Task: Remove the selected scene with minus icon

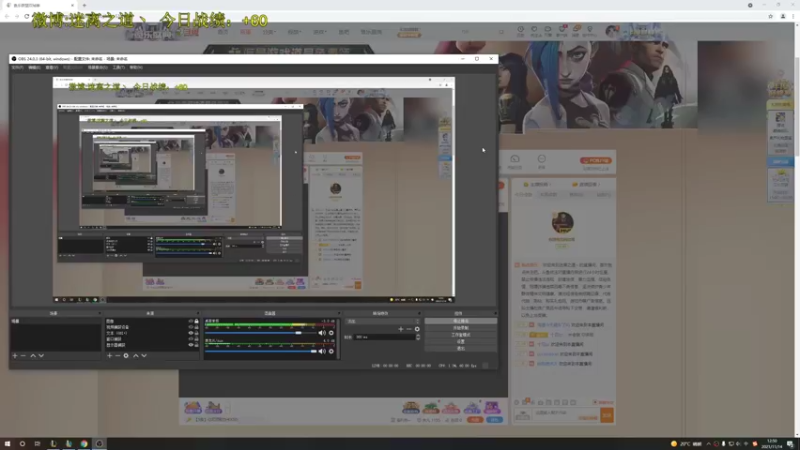Action: point(23,356)
